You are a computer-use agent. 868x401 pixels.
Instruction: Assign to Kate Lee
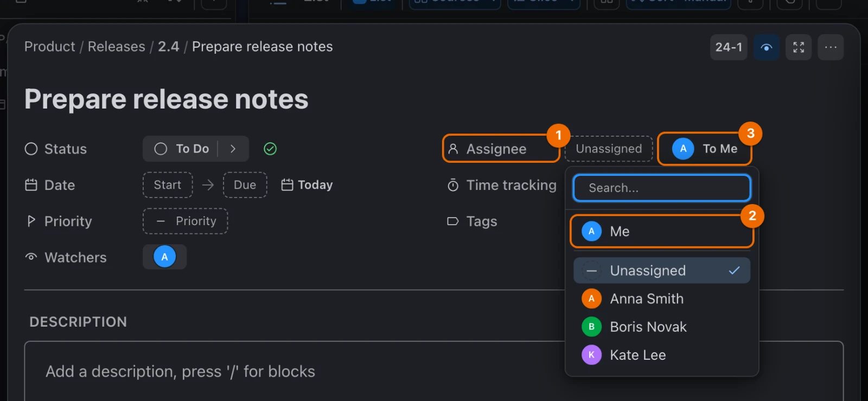(662, 355)
